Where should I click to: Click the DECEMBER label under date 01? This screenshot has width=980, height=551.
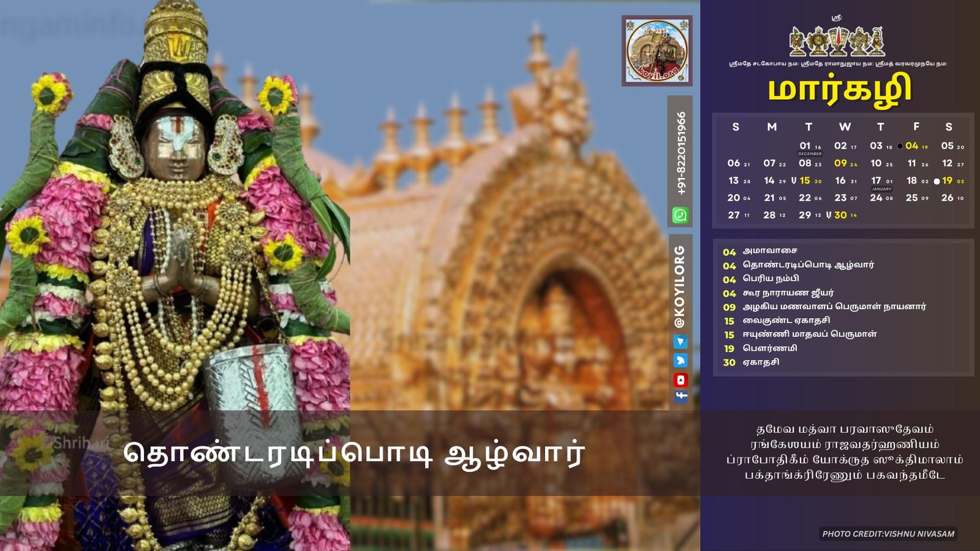click(809, 154)
